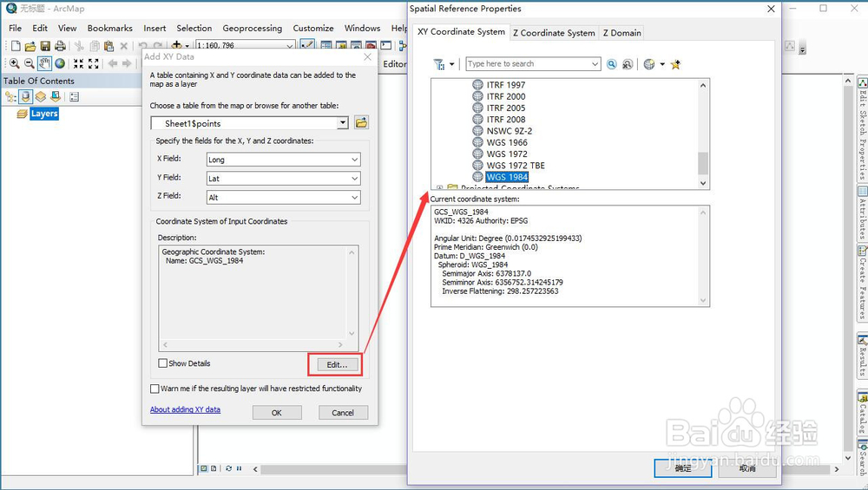The width and height of the screenshot is (868, 490).
Task: Select ITRF 2008 coordinate system
Action: click(506, 120)
